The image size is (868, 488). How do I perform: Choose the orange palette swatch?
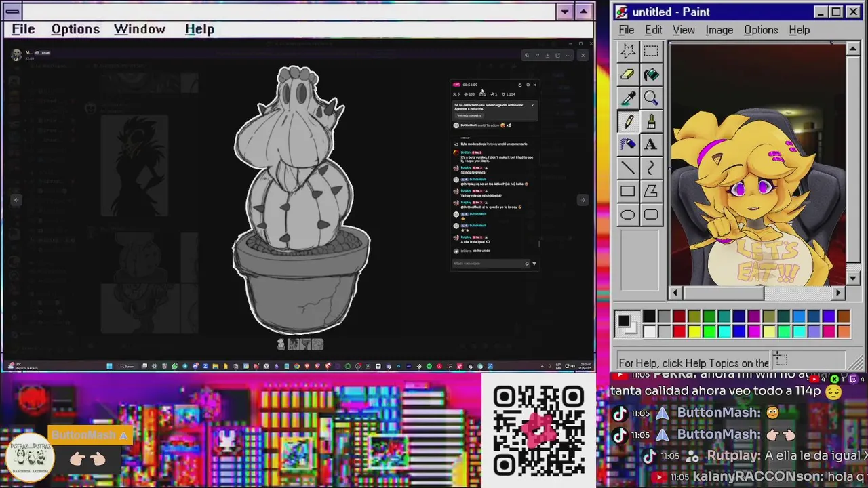pyautogui.click(x=843, y=331)
